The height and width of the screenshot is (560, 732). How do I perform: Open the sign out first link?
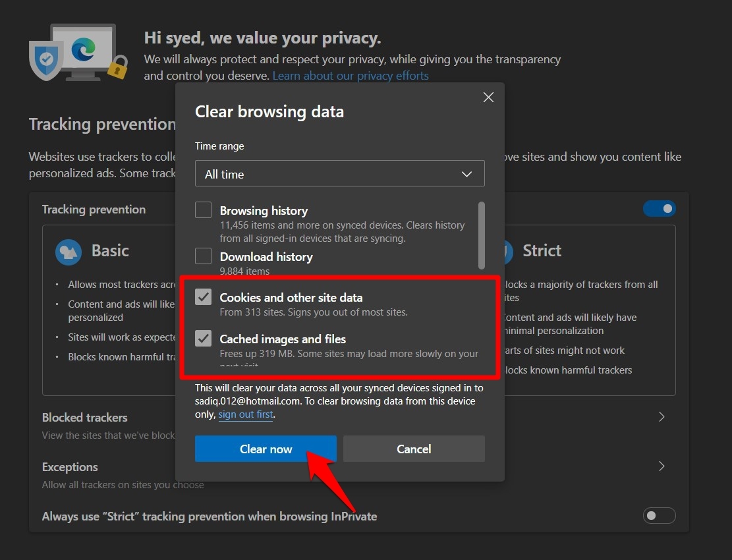246,414
